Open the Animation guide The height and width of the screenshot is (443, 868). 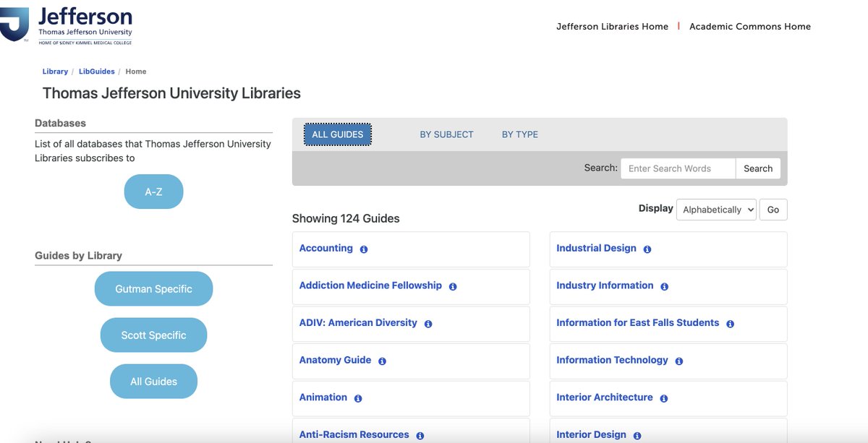323,397
